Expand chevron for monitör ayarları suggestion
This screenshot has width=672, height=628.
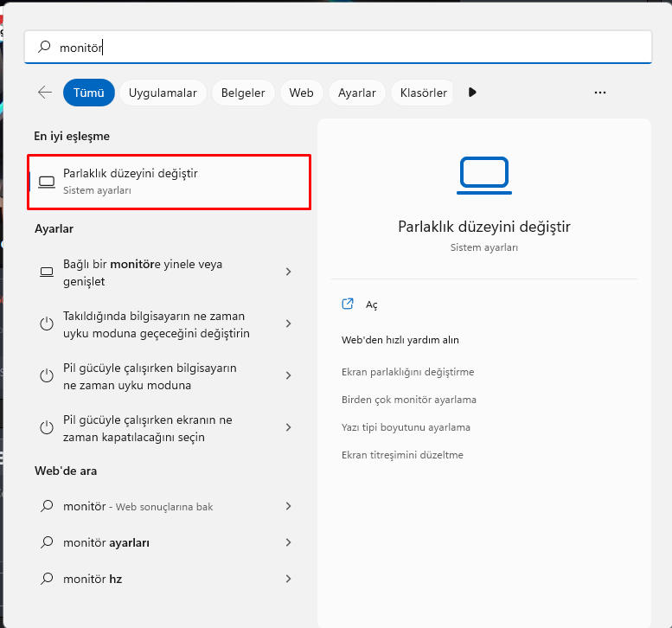(x=288, y=542)
